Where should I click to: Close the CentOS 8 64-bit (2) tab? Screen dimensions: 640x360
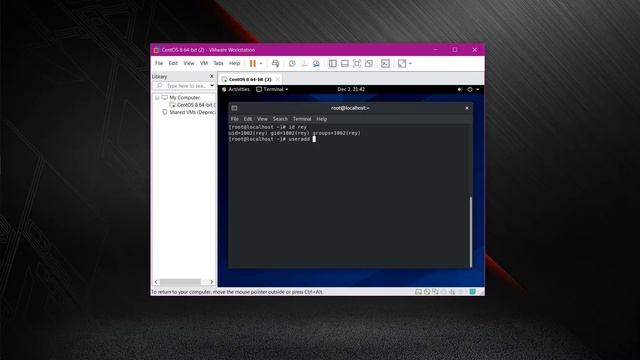pyautogui.click(x=278, y=79)
